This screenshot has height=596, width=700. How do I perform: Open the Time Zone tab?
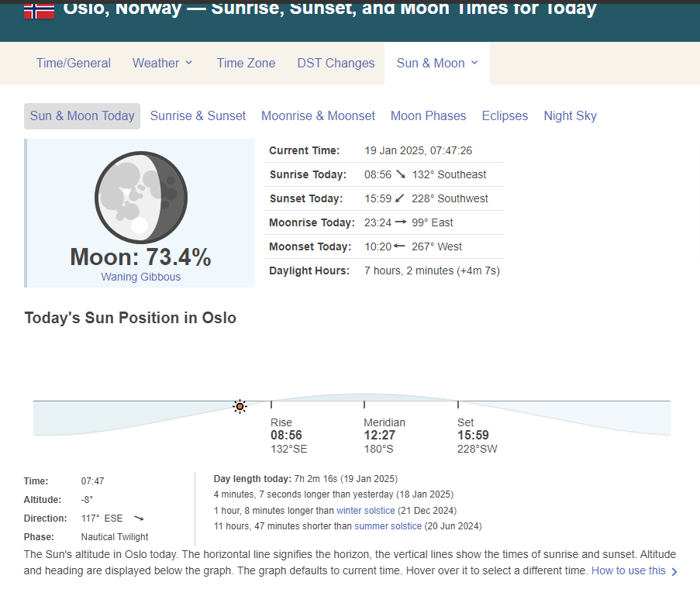[246, 64]
